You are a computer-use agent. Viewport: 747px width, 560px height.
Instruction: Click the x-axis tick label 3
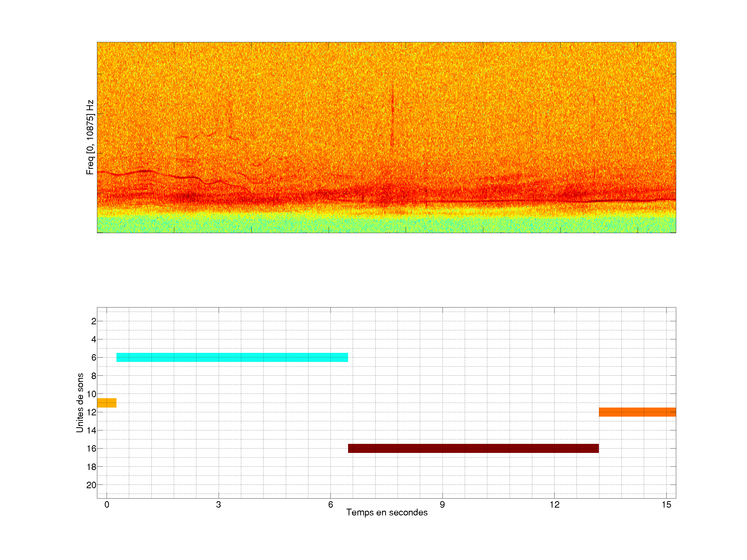pyautogui.click(x=218, y=505)
